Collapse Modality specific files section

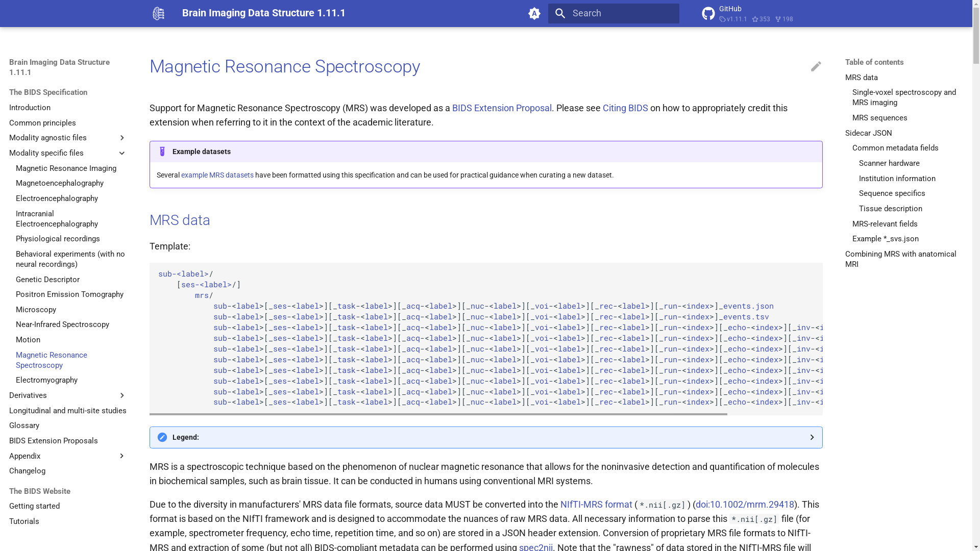[122, 153]
